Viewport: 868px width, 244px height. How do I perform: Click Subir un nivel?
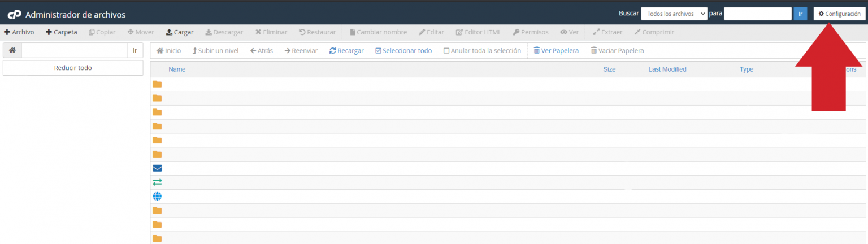point(215,51)
